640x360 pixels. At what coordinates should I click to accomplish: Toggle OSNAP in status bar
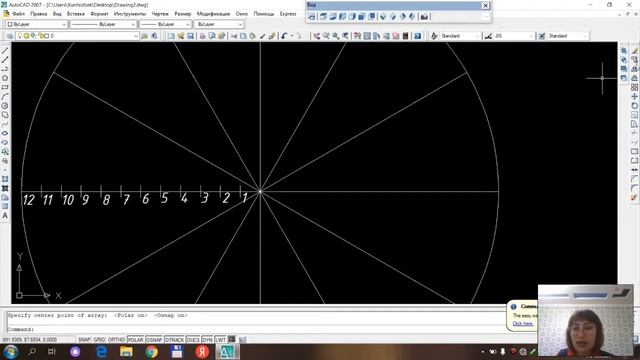pos(154,340)
